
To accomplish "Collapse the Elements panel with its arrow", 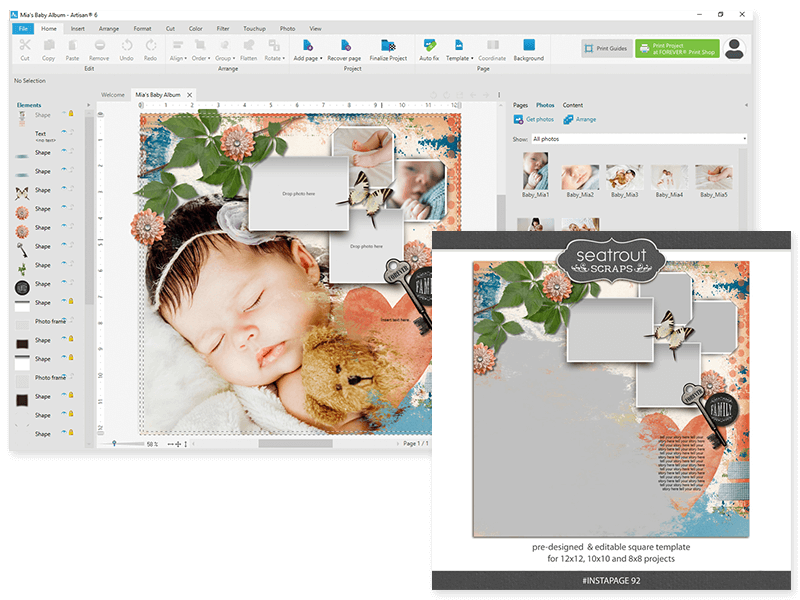I will click(88, 105).
